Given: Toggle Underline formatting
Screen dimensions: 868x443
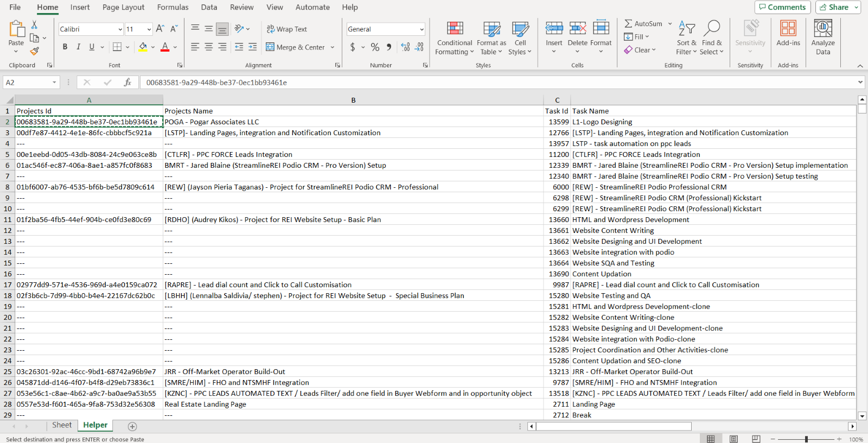Looking at the screenshot, I should pyautogui.click(x=92, y=47).
